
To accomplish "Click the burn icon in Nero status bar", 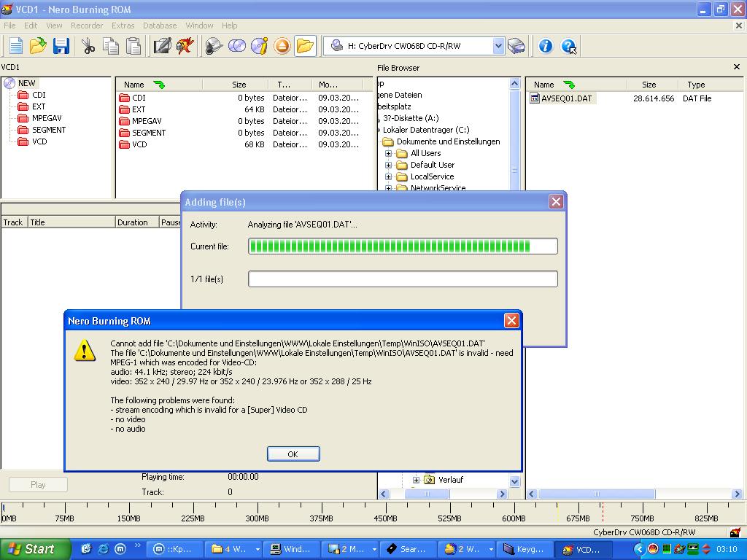I will point(735,532).
